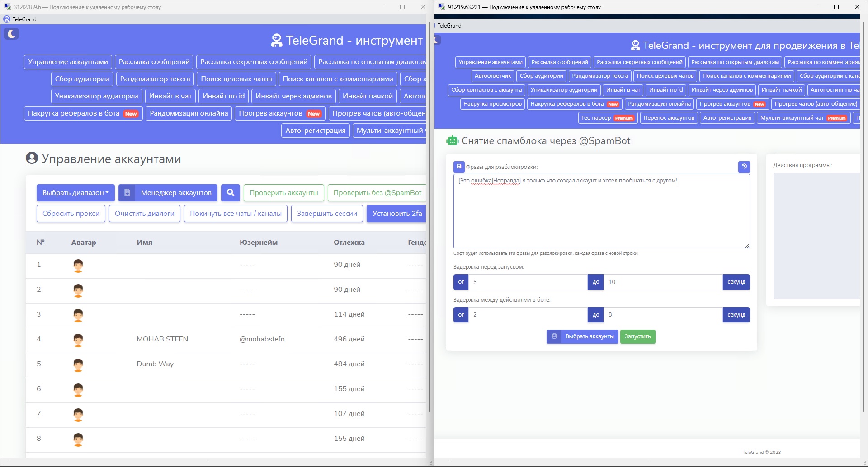Click the Юзернейм column header
The height and width of the screenshot is (467, 868).
pyautogui.click(x=259, y=243)
